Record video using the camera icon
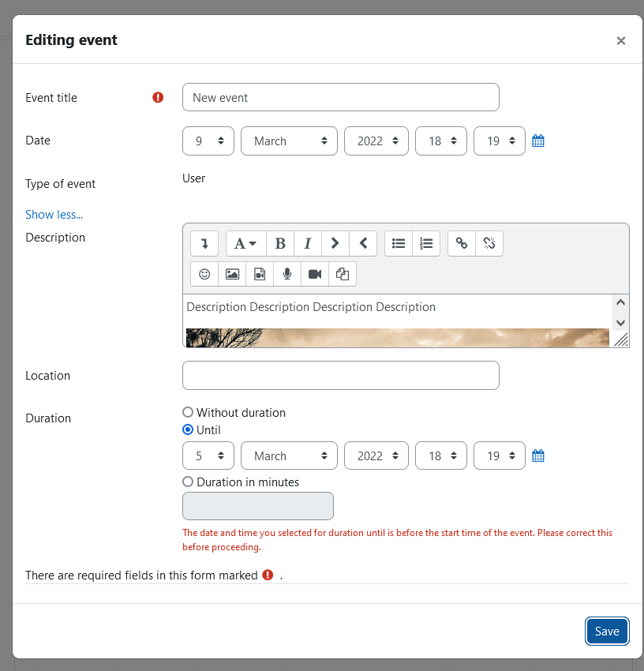The width and height of the screenshot is (644, 671). (x=315, y=274)
